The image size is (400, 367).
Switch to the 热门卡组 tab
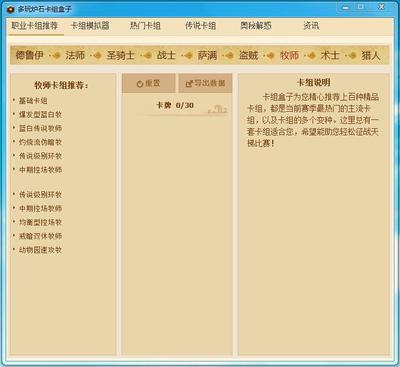point(145,26)
